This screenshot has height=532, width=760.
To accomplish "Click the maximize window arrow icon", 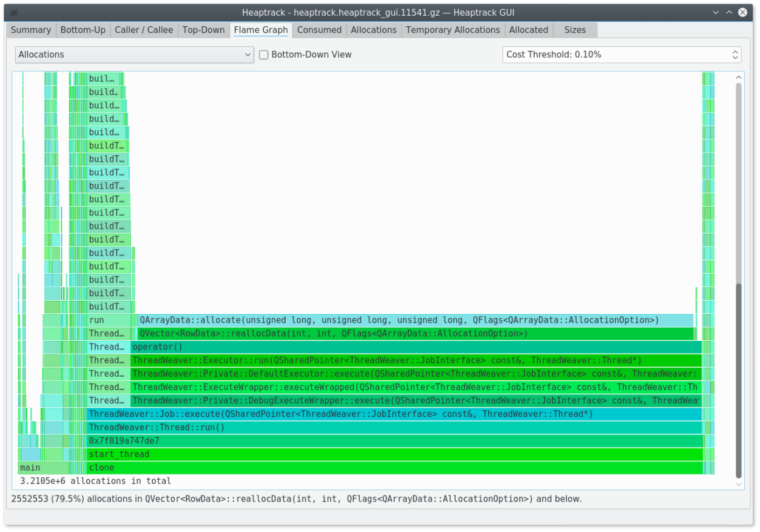I will pyautogui.click(x=730, y=12).
